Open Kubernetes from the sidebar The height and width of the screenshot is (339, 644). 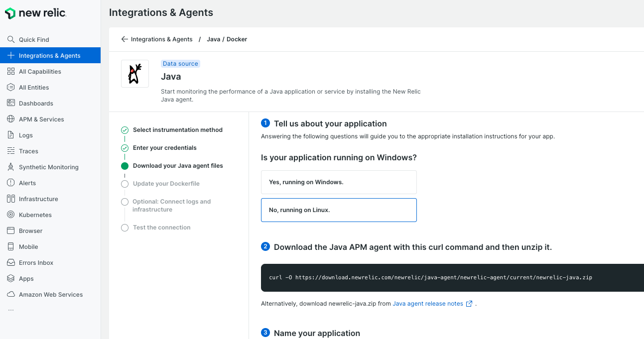click(x=50, y=215)
